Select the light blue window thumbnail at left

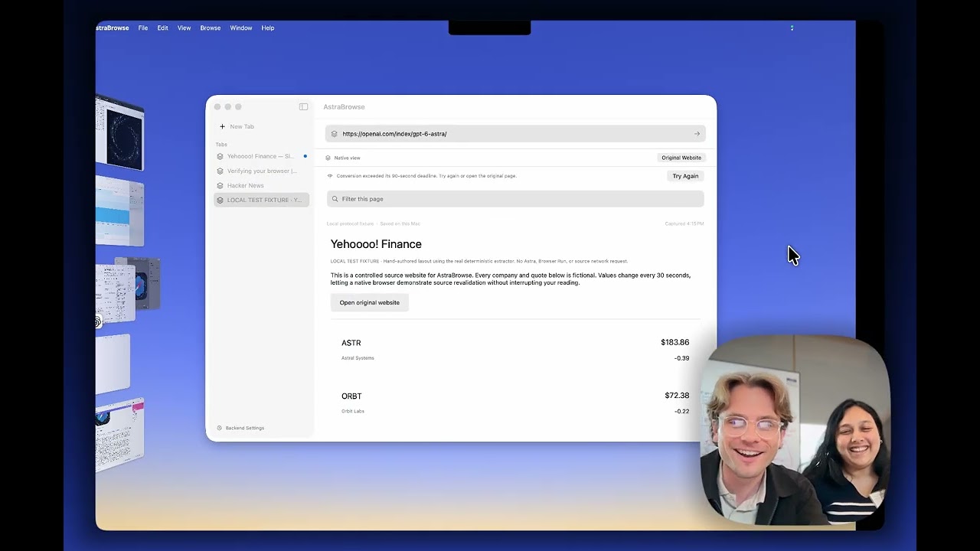click(120, 212)
